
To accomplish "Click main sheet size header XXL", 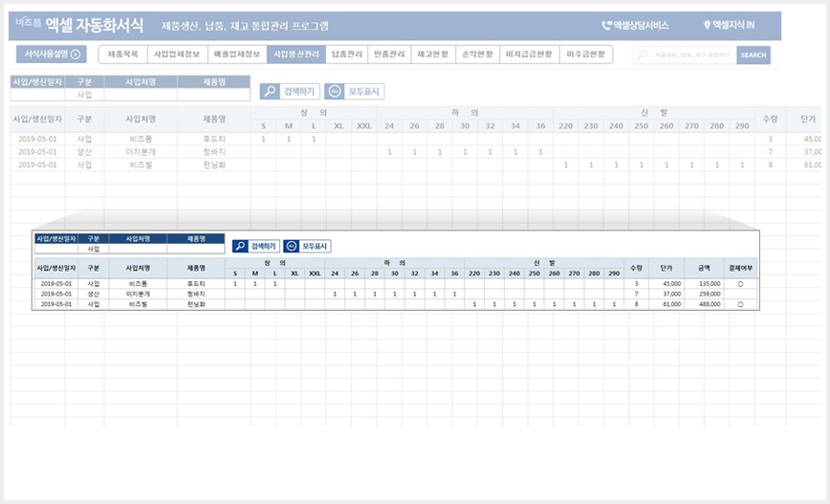I will (363, 126).
